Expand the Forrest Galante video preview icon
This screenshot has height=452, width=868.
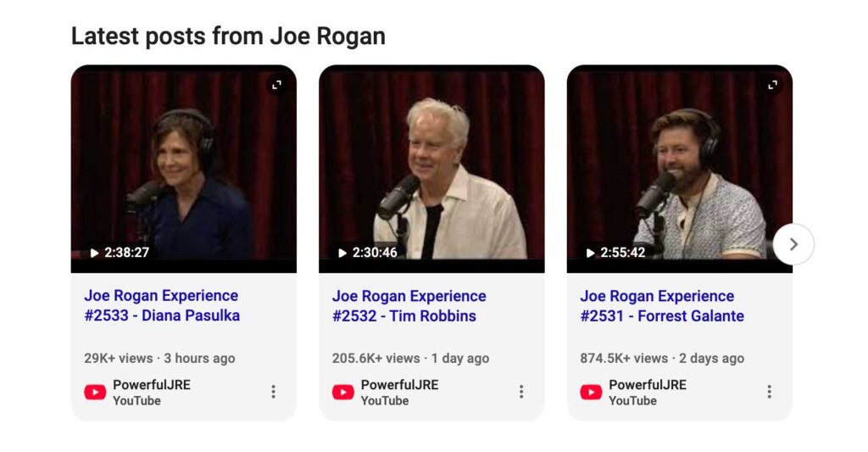click(x=773, y=85)
